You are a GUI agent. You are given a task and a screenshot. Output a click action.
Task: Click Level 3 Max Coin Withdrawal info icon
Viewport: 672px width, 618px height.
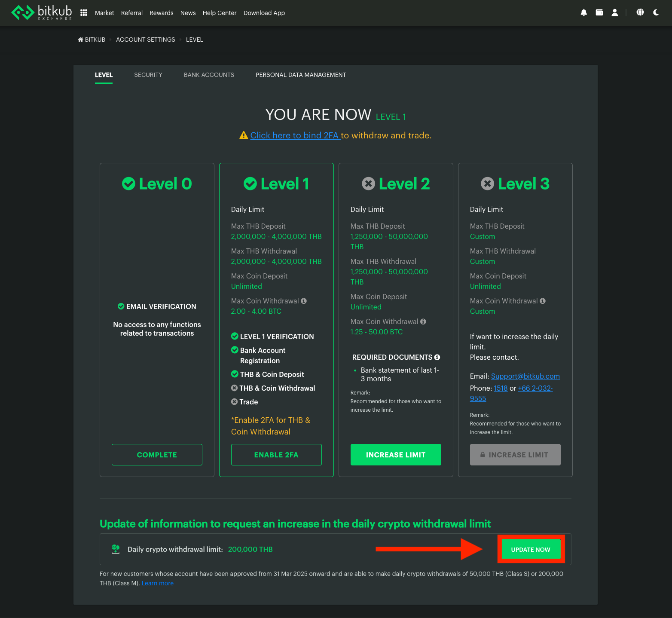(x=543, y=301)
